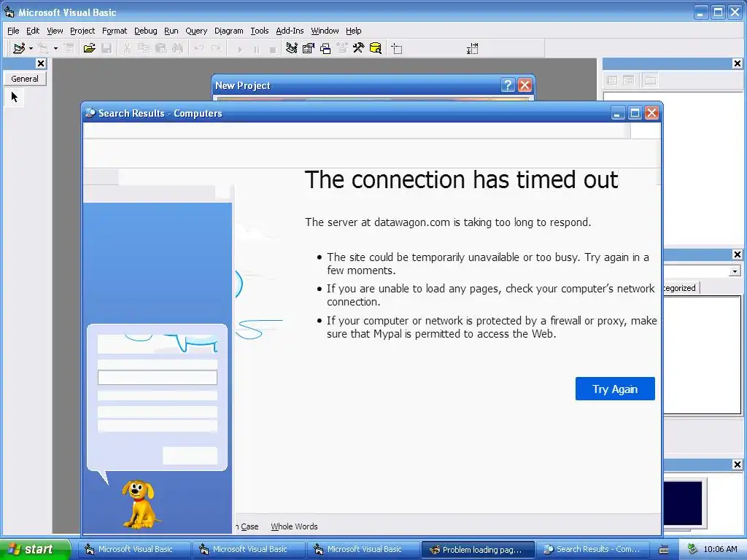Click the search companion text field

click(158, 378)
